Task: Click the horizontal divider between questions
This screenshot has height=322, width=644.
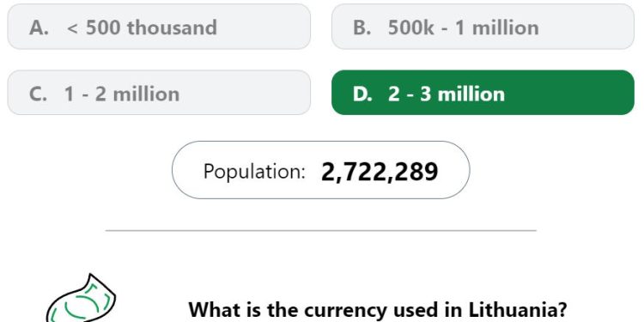Action: coord(321,231)
